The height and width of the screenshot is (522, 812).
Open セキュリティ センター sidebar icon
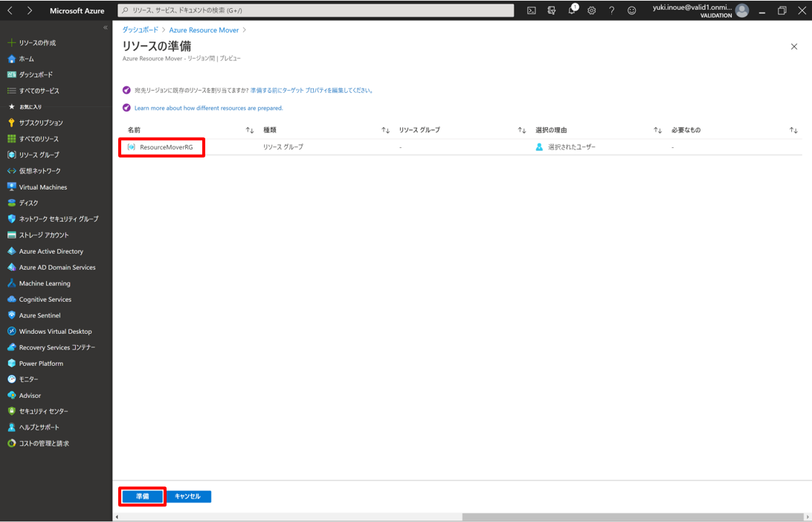(11, 411)
